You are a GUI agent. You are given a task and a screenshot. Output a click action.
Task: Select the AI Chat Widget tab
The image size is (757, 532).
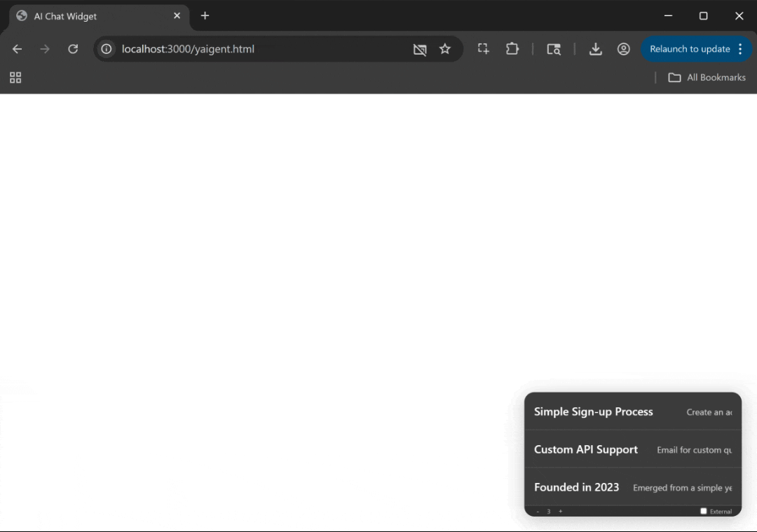click(x=91, y=16)
